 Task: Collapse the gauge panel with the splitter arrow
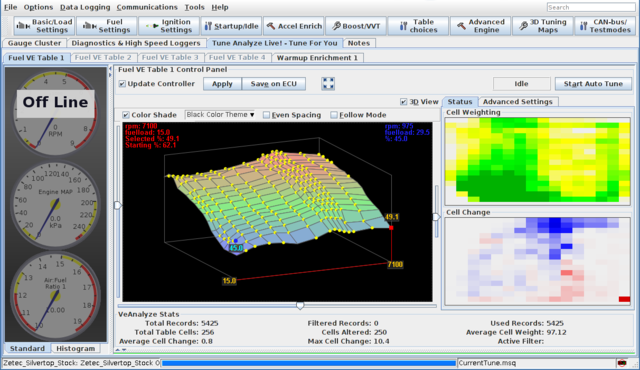point(110,69)
